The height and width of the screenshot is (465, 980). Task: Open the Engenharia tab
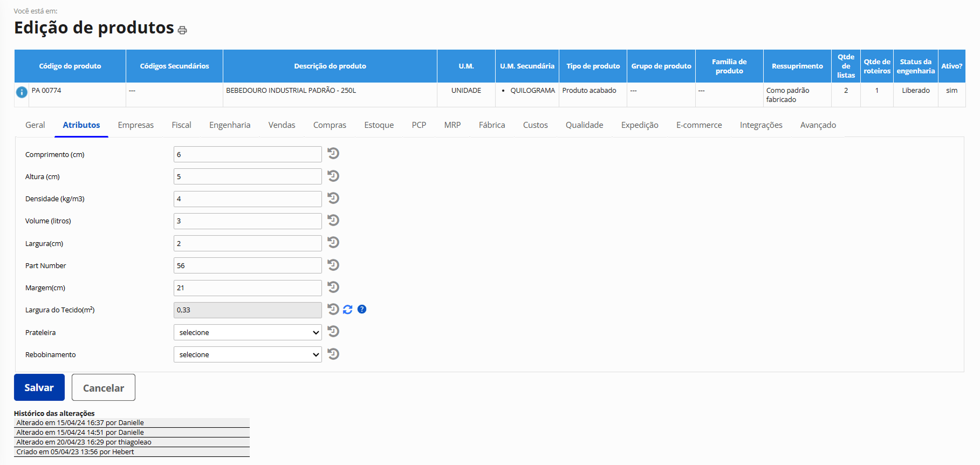[x=230, y=125]
